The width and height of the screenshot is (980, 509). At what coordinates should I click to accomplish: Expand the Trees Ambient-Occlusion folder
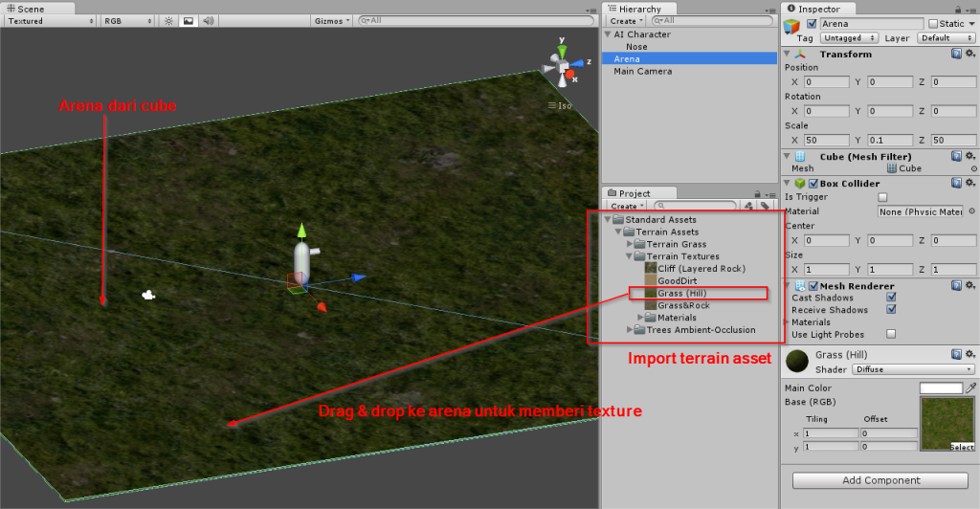630,330
